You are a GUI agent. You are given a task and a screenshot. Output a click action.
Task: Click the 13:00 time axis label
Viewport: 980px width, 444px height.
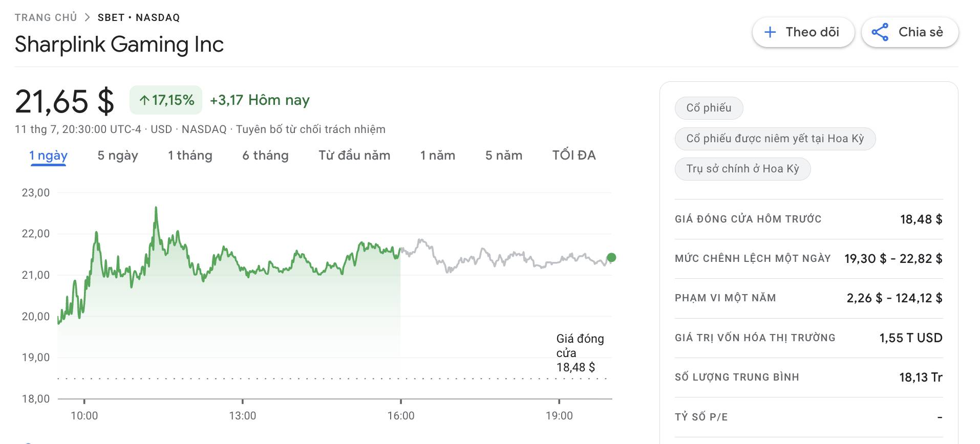[x=242, y=416]
